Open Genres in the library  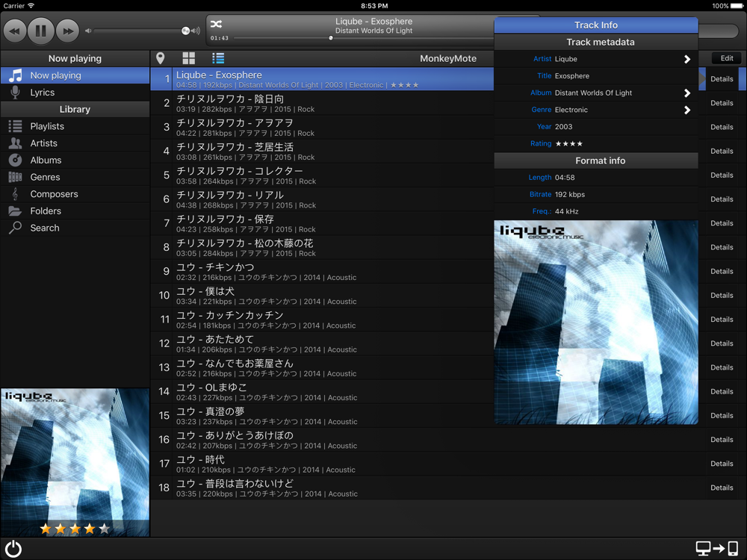(x=75, y=177)
